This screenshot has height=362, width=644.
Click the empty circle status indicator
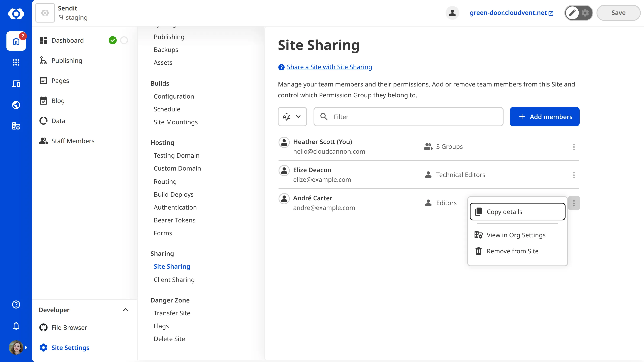pos(124,40)
